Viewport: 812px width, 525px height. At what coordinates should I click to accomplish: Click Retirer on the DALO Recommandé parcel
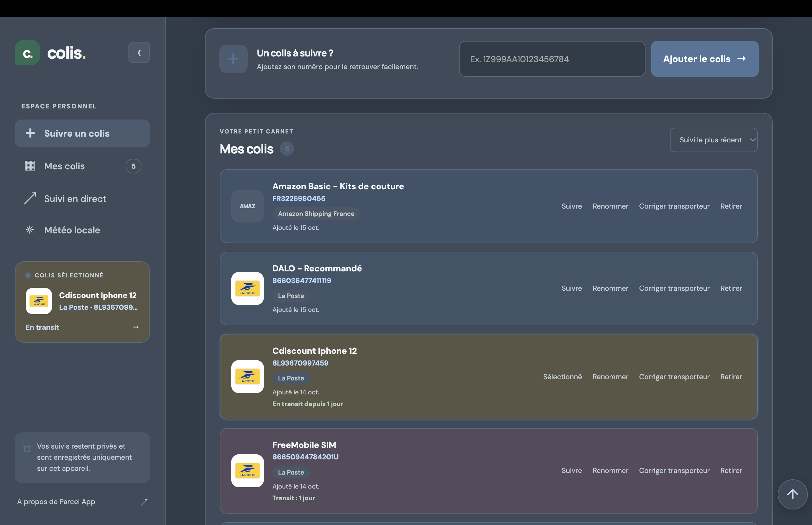(x=731, y=288)
